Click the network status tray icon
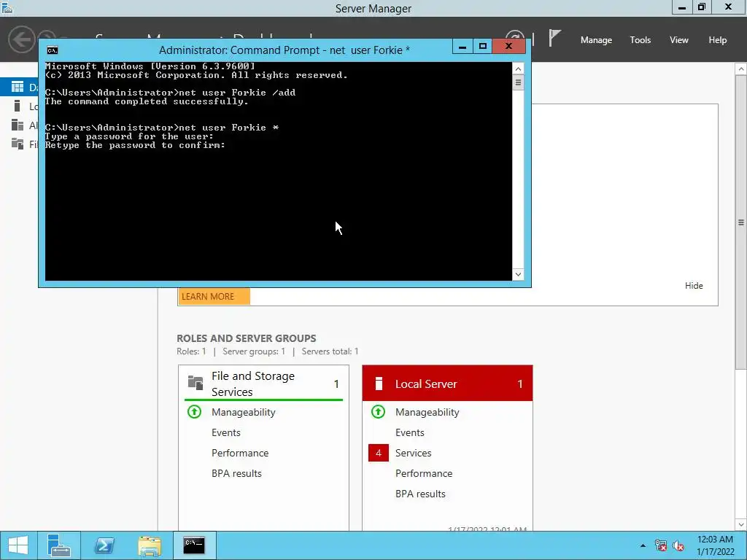This screenshot has width=747, height=560. tap(661, 545)
